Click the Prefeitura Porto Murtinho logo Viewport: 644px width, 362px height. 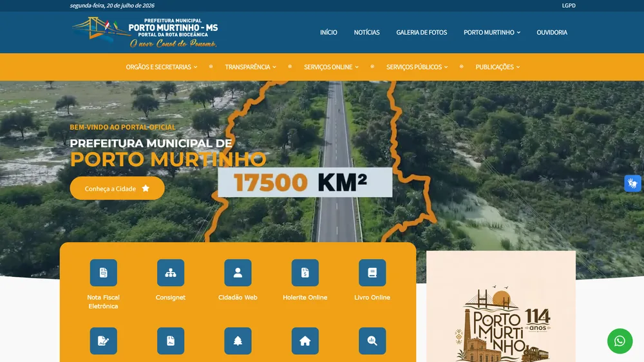click(x=144, y=32)
